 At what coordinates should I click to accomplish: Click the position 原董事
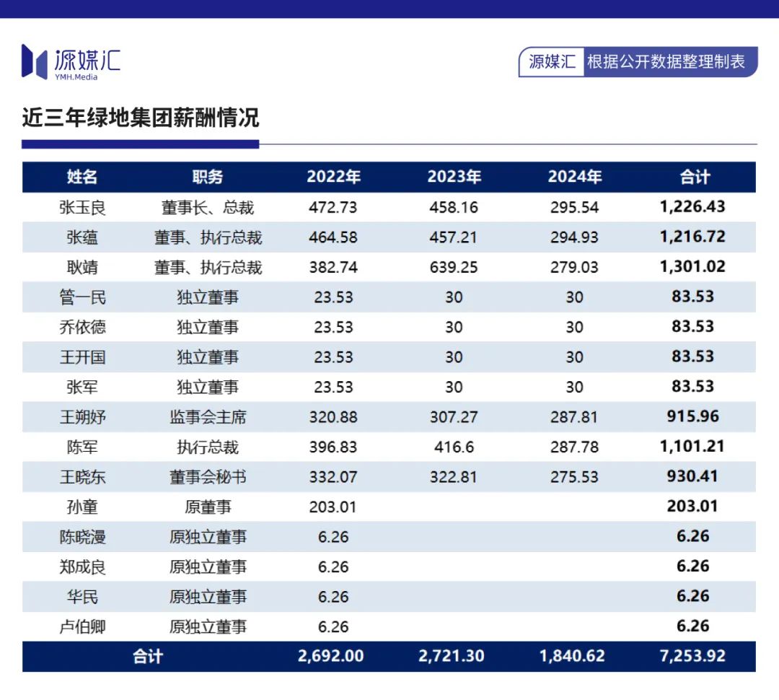click(x=208, y=507)
